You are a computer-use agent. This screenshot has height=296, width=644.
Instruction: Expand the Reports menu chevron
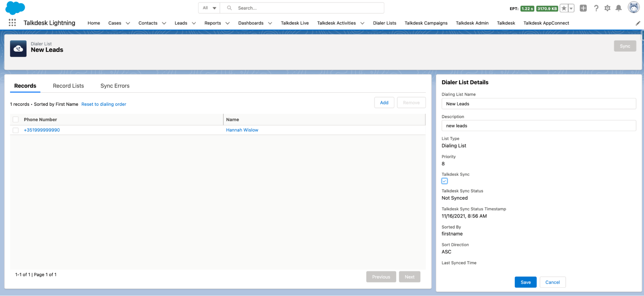point(227,23)
